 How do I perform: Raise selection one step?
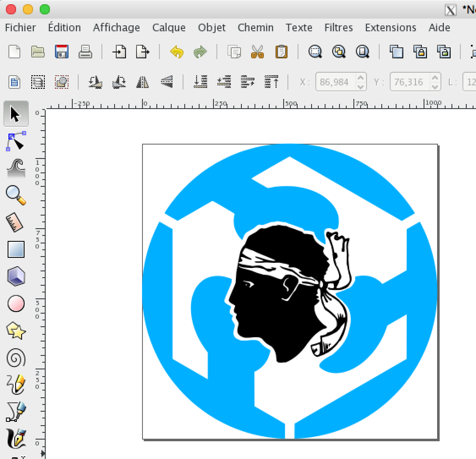(x=247, y=82)
